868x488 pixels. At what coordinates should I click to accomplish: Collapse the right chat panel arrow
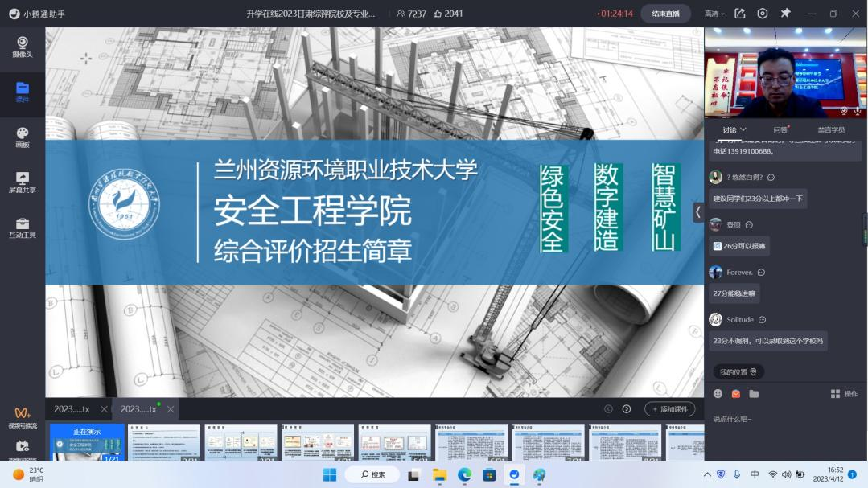click(698, 212)
